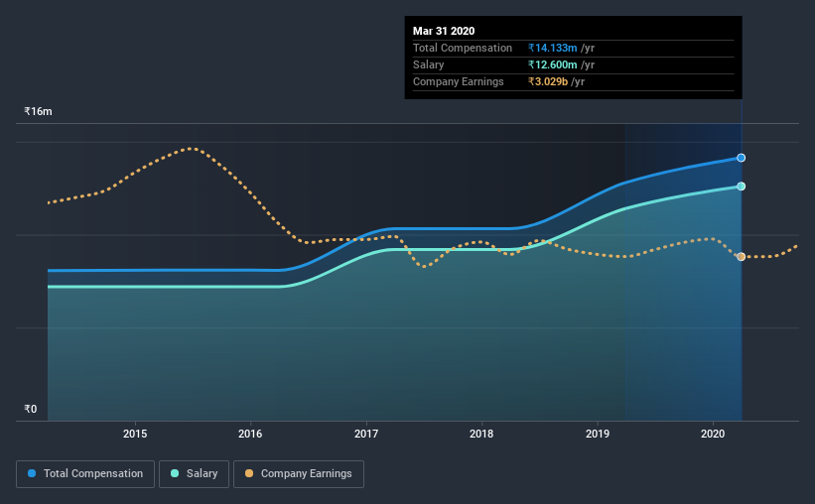This screenshot has width=815, height=504.
Task: Click the orange Company Earnings data point
Action: [742, 257]
